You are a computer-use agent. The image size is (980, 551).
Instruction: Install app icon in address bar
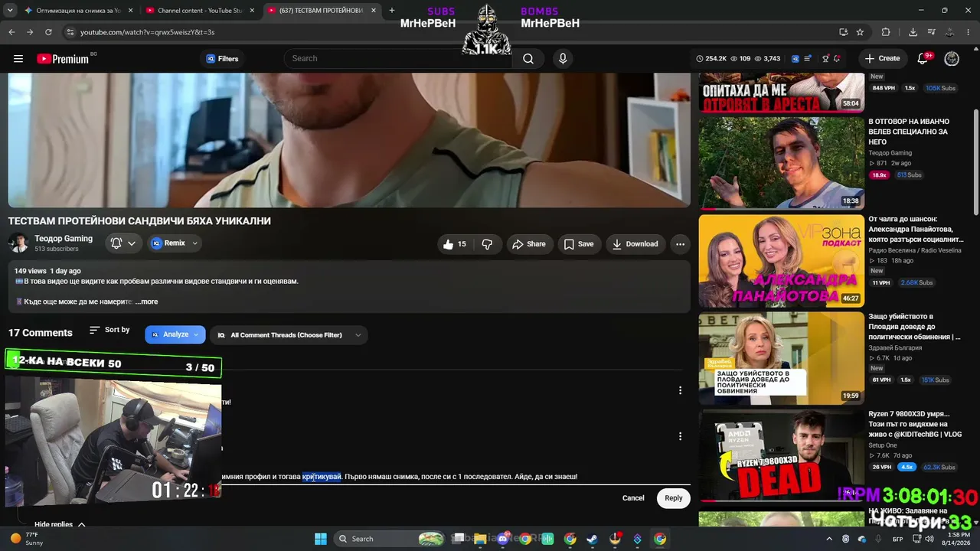[x=843, y=32]
